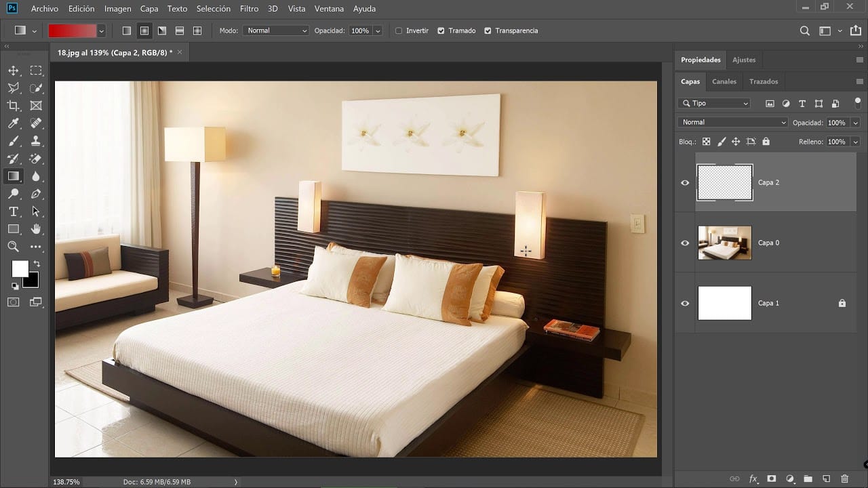
Task: Choose the radial gradient style icon
Action: 144,30
